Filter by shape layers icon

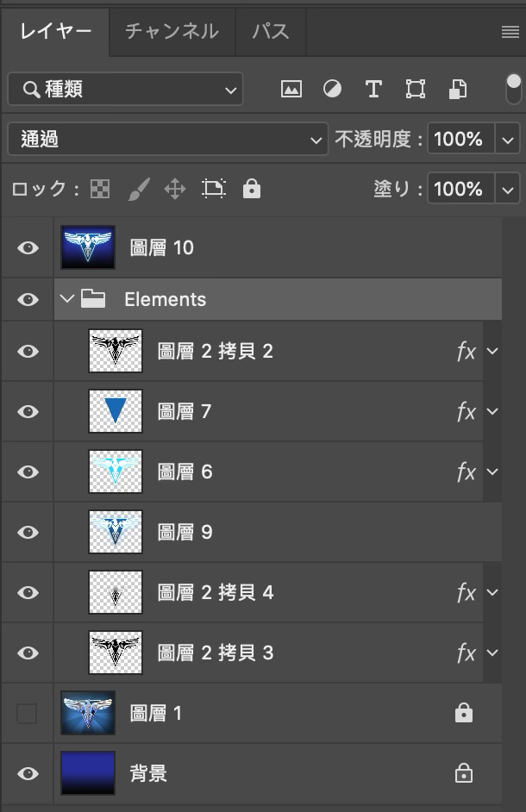click(x=415, y=89)
